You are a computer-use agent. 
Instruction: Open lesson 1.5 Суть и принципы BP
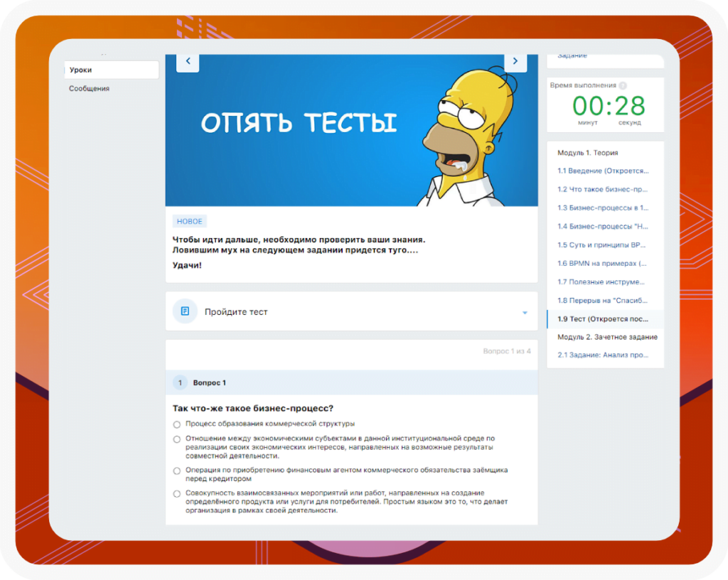pos(601,245)
